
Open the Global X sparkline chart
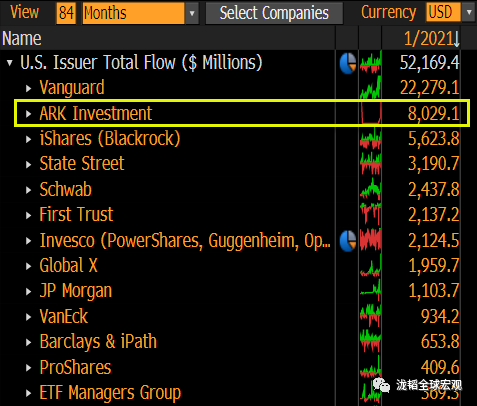[x=370, y=266]
